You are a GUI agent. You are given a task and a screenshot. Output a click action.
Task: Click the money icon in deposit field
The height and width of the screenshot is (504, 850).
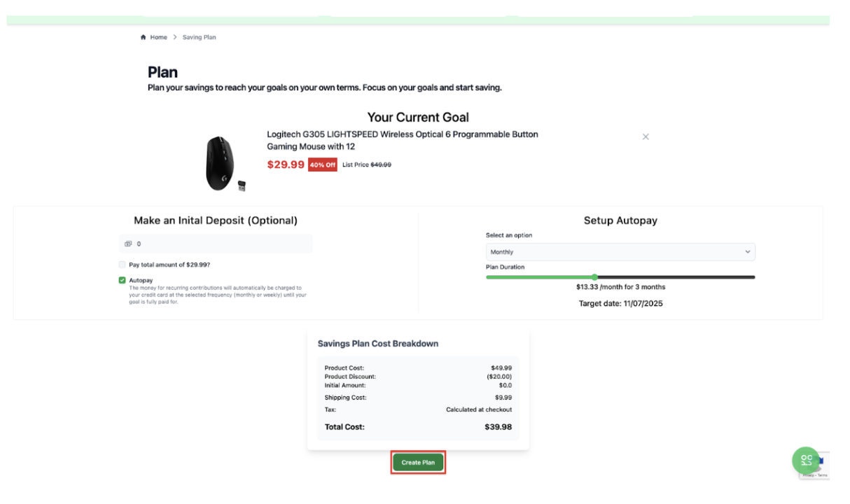128,244
